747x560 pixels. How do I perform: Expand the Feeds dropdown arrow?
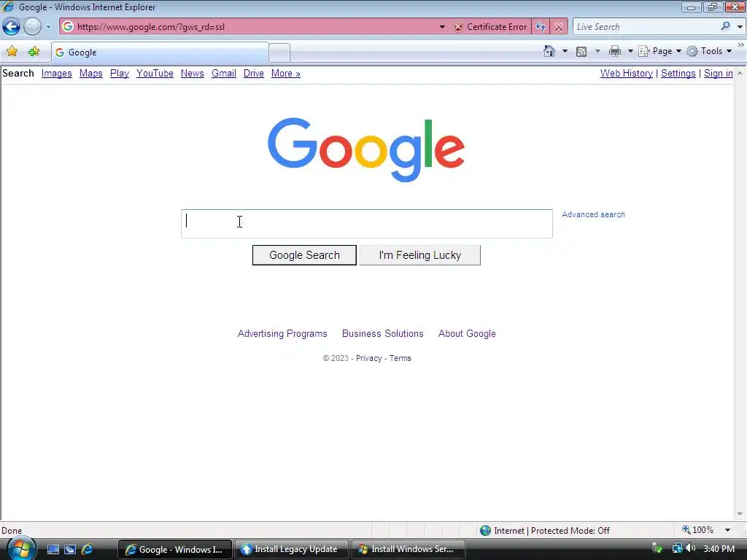pos(597,51)
